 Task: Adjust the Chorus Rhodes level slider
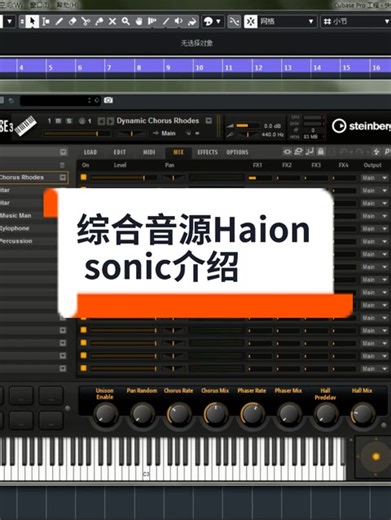tap(123, 178)
